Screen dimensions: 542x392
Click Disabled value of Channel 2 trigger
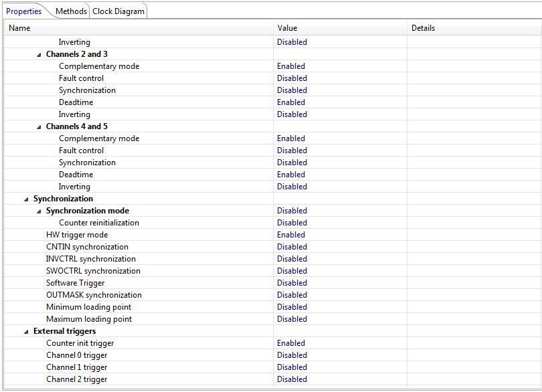[x=292, y=379]
